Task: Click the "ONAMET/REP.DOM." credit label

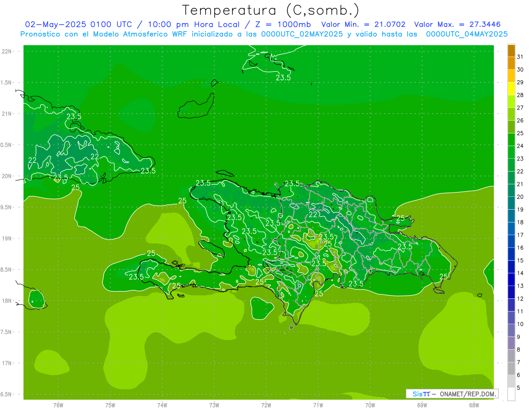Action: point(468,394)
